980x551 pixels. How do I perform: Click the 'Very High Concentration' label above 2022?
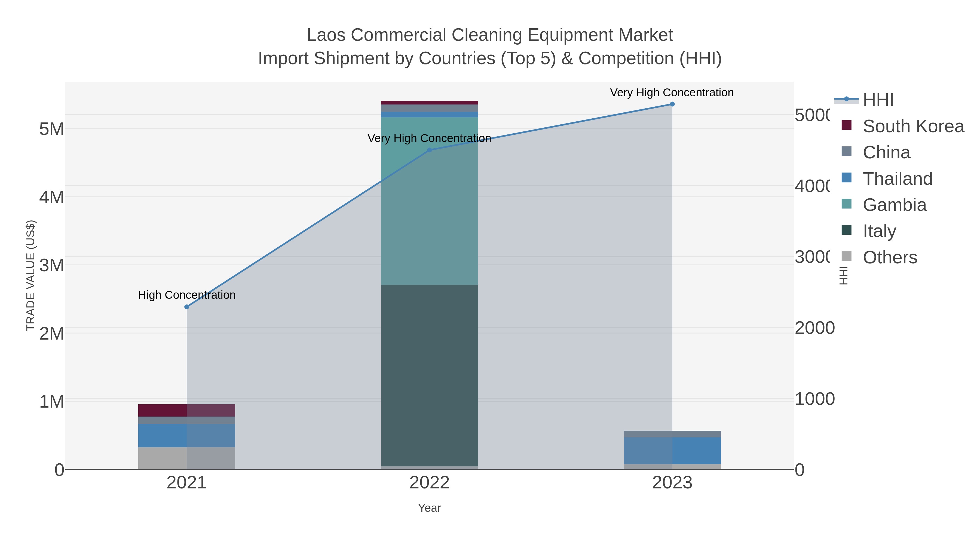[430, 138]
